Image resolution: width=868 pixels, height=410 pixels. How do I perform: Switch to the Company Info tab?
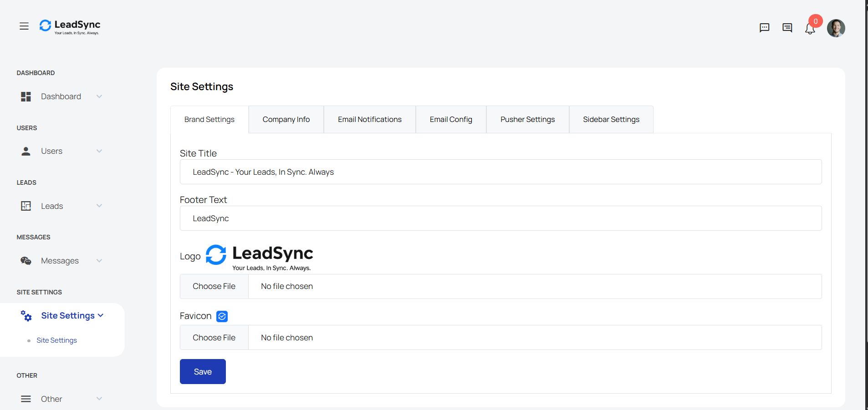pyautogui.click(x=286, y=120)
